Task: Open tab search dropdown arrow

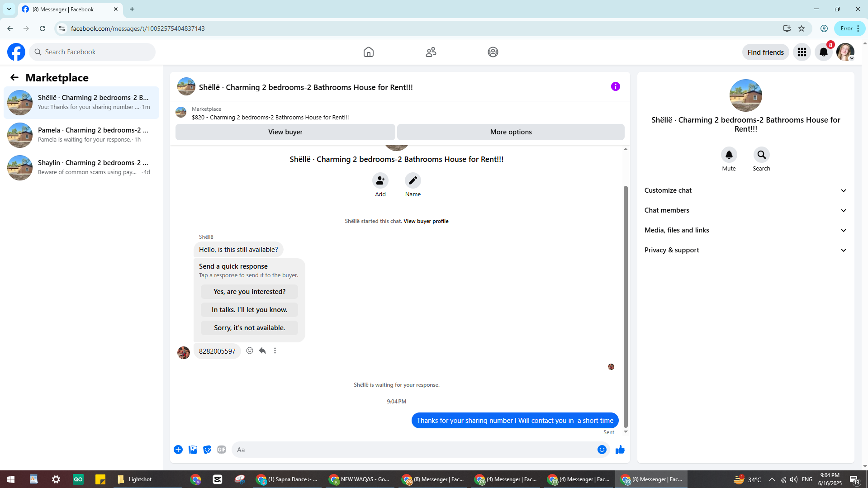Action: tap(9, 9)
